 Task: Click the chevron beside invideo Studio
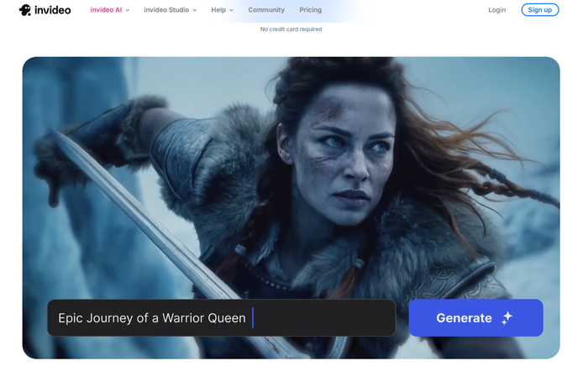coord(194,11)
